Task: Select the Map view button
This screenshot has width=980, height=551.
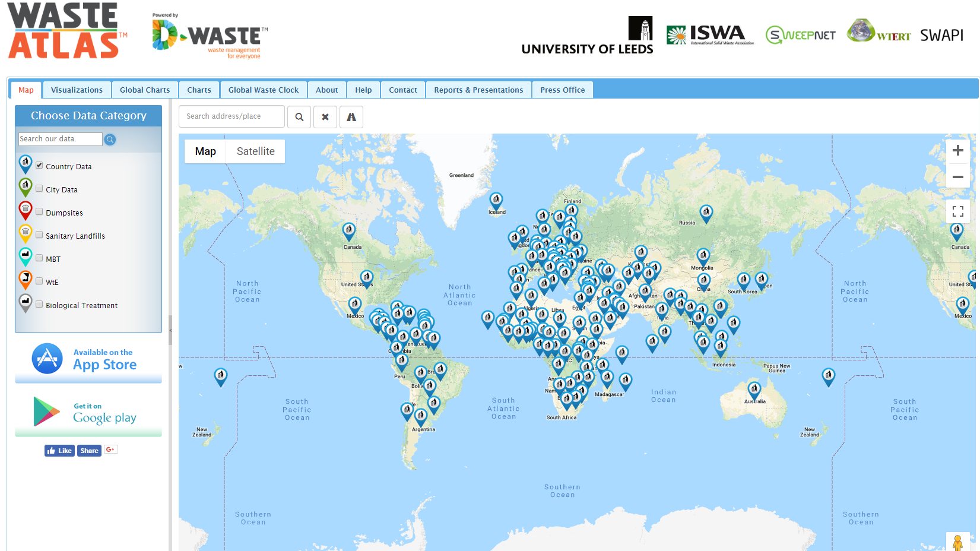Action: coord(205,151)
